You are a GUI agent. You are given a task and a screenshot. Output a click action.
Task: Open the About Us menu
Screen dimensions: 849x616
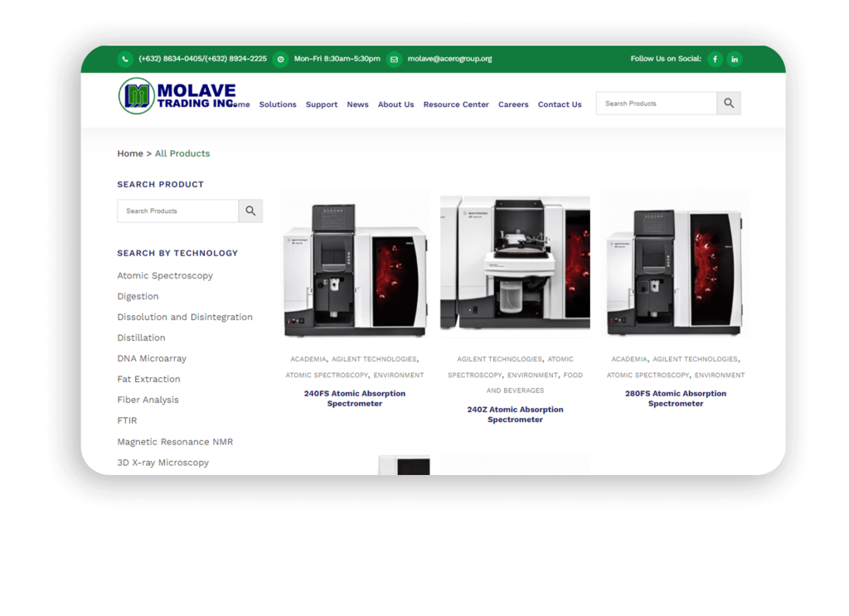pos(395,104)
